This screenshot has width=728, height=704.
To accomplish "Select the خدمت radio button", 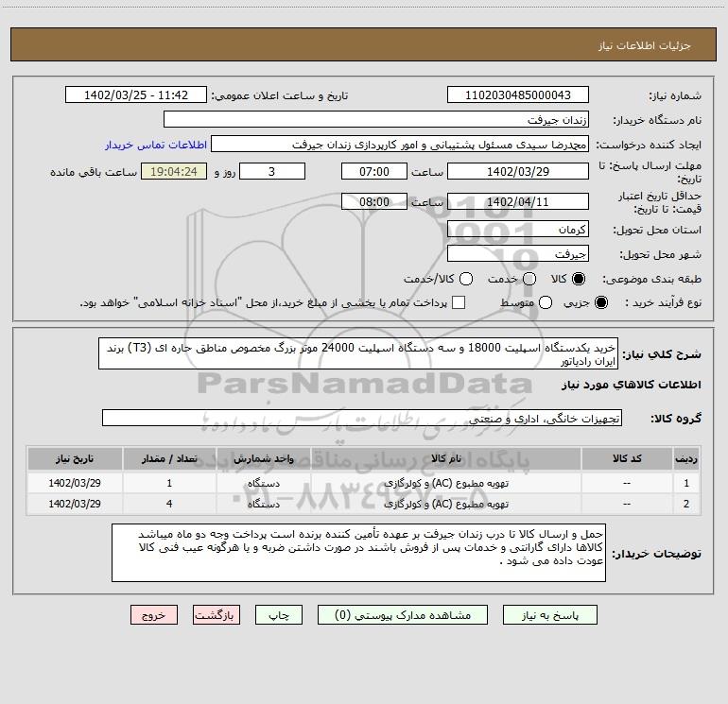I will point(529,279).
